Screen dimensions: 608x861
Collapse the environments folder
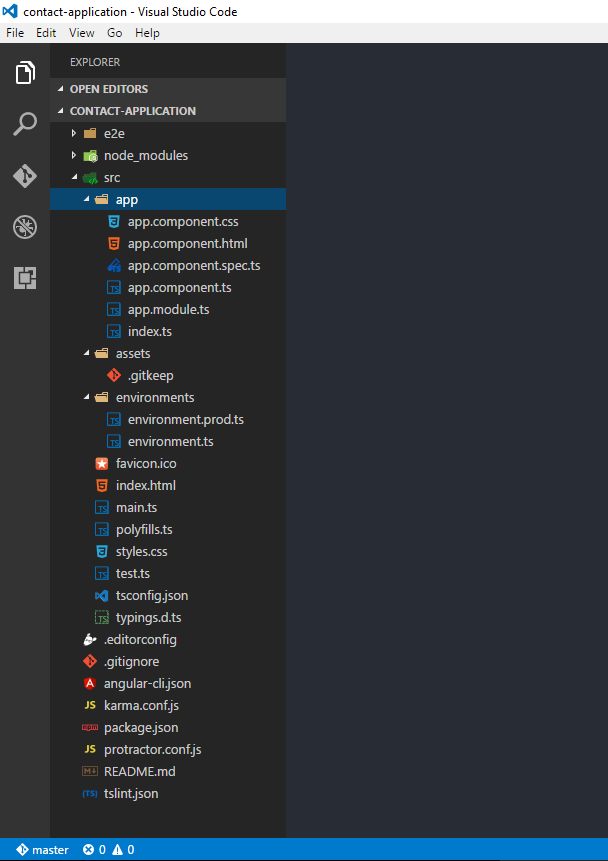click(x=154, y=397)
